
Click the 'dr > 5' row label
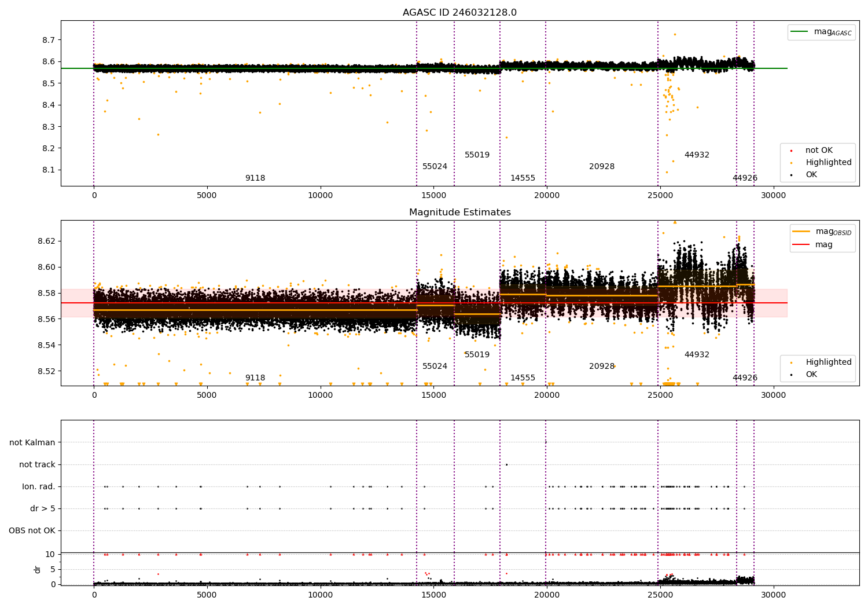point(43,509)
